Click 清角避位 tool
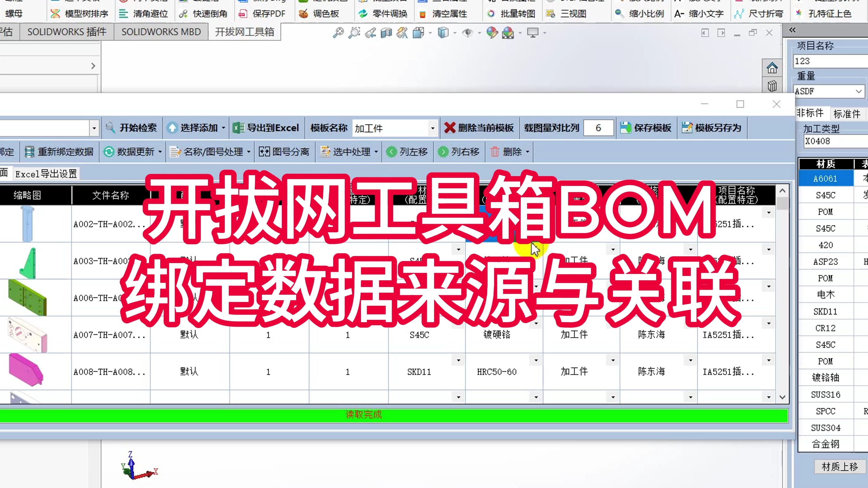Screen dimensions: 868x488 point(144,14)
